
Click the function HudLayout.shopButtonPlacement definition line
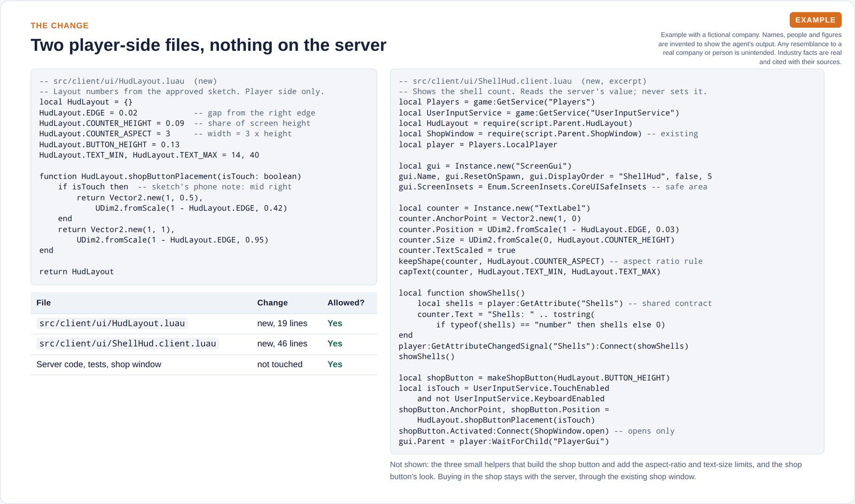pyautogui.click(x=170, y=176)
